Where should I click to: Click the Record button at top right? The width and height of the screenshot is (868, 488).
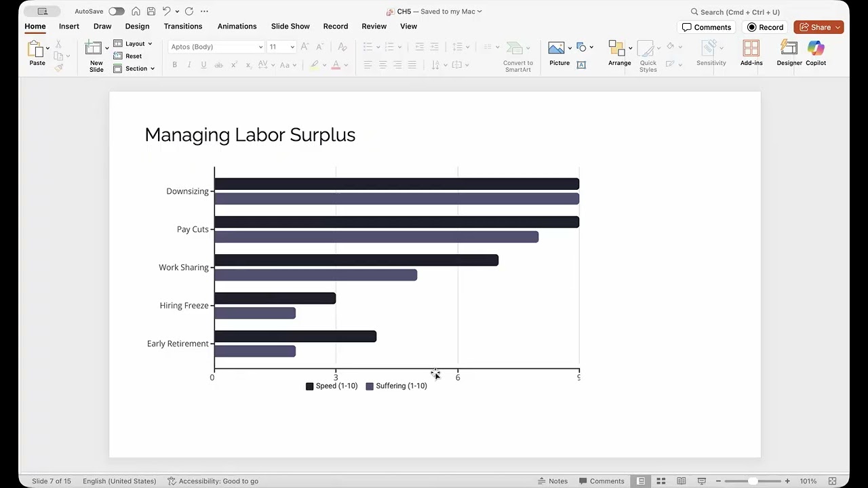[x=765, y=27]
